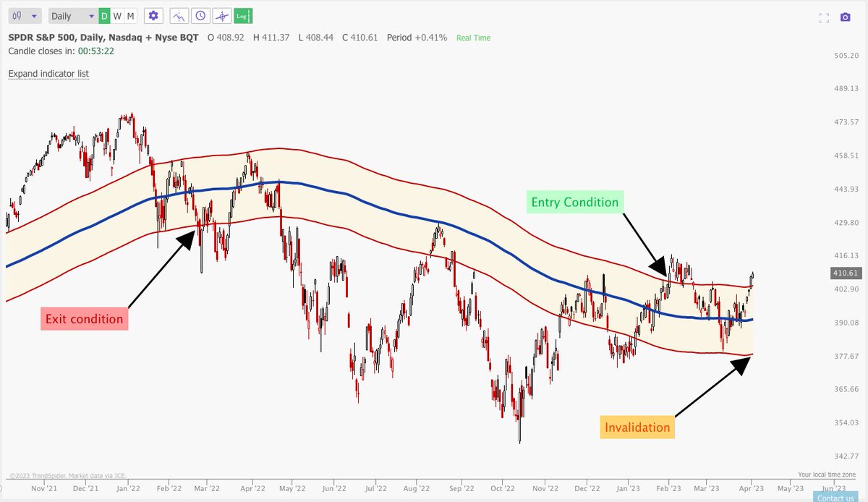Click the Exit condition annotation label
Screen dimensions: 868x502
tap(84, 319)
